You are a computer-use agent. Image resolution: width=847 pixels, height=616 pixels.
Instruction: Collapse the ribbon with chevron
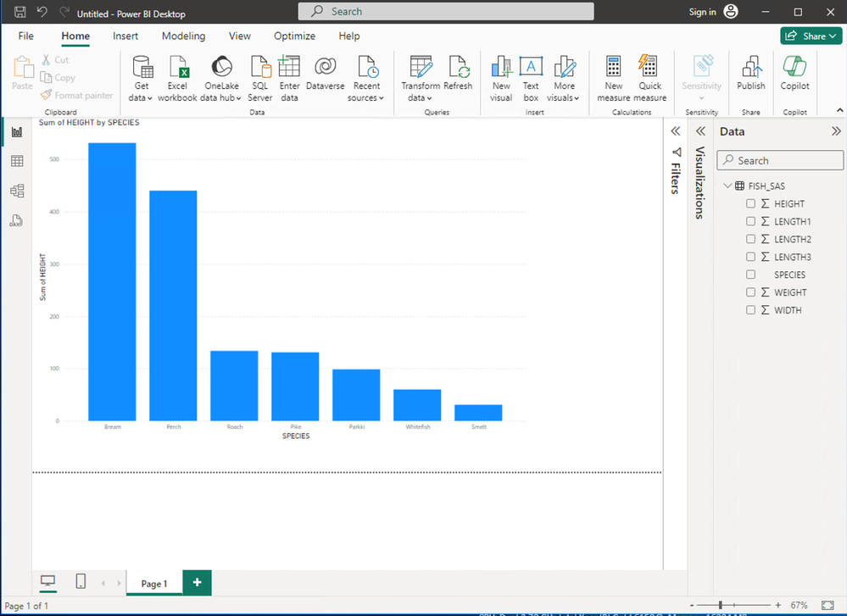[839, 110]
